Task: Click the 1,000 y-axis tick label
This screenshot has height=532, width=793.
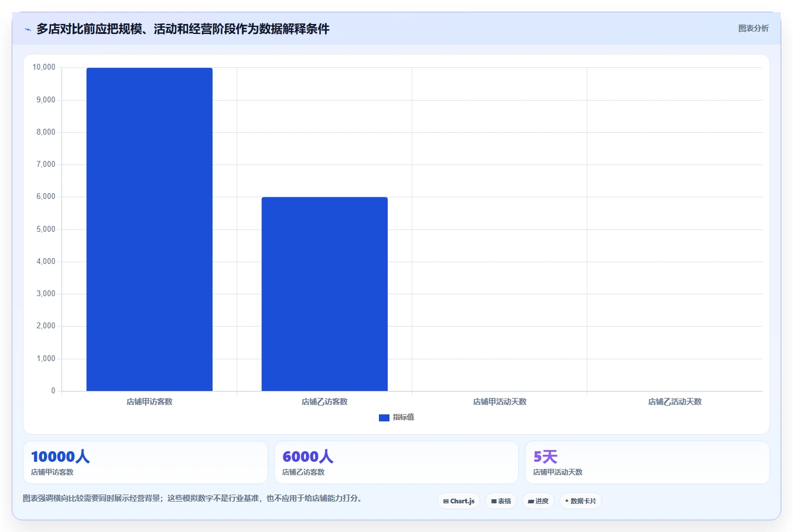Action: pos(46,359)
